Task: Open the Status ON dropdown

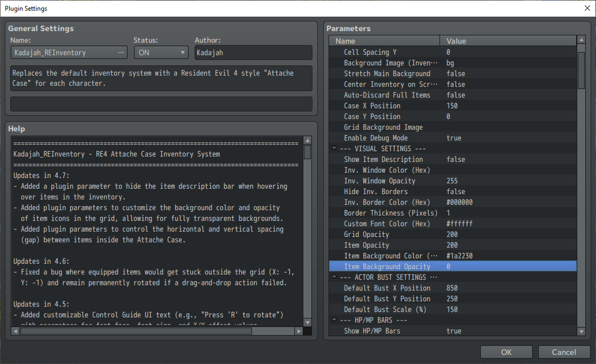Action: coord(161,53)
